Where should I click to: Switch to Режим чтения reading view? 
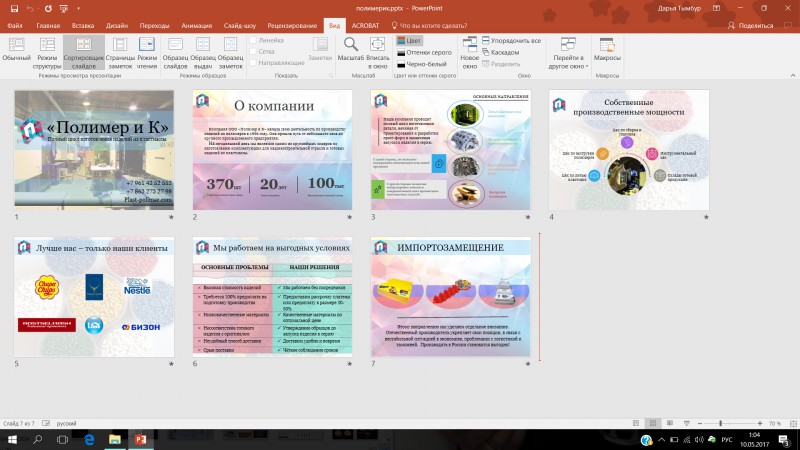147,53
